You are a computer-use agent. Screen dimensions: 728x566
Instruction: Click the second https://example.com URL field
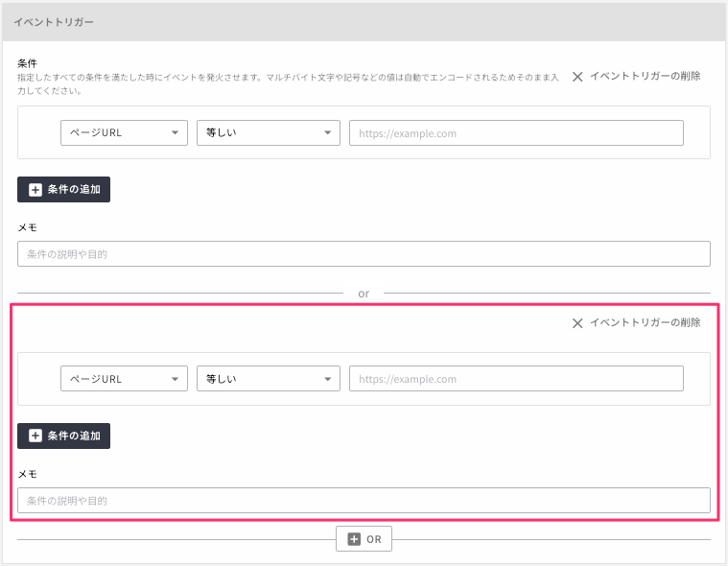(516, 378)
